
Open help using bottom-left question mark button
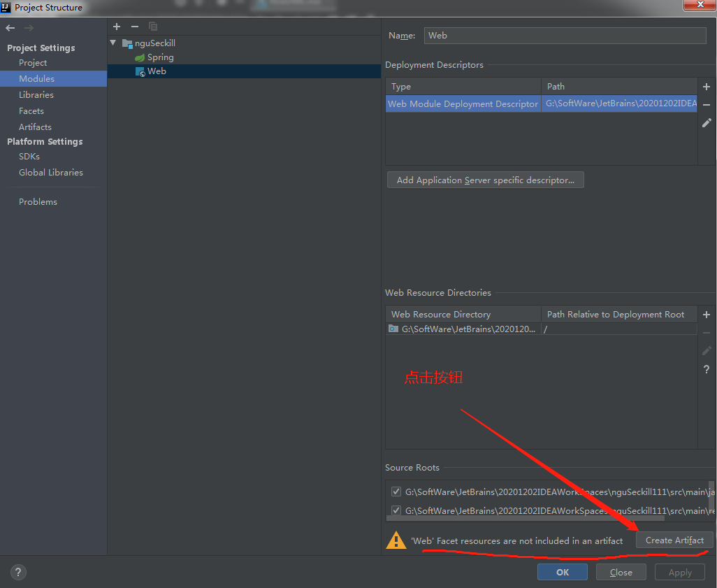pyautogui.click(x=18, y=572)
